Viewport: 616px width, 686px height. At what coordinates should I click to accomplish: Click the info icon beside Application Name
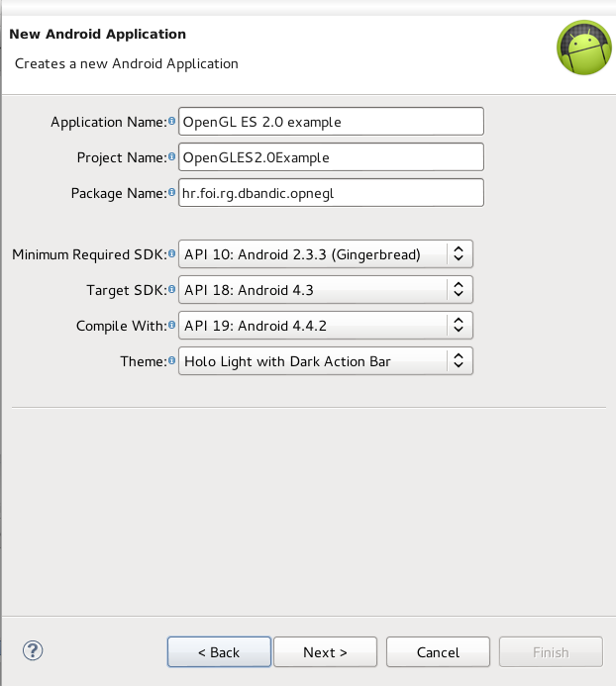coord(172,121)
